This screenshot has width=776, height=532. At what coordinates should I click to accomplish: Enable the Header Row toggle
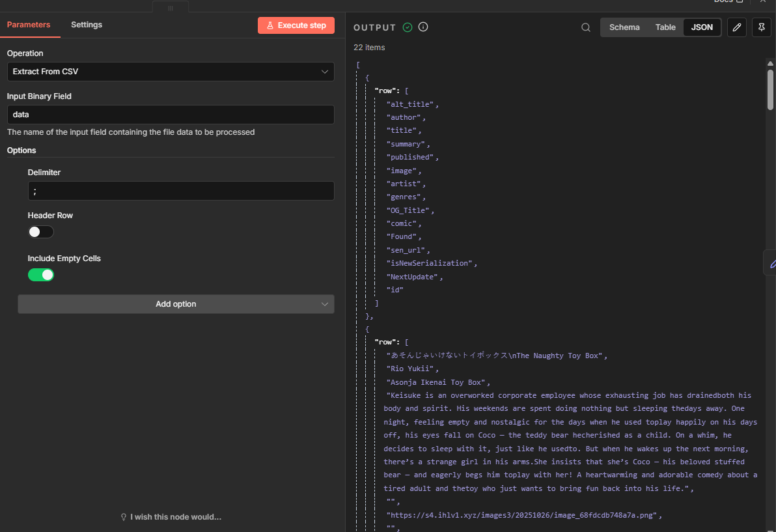click(x=40, y=232)
